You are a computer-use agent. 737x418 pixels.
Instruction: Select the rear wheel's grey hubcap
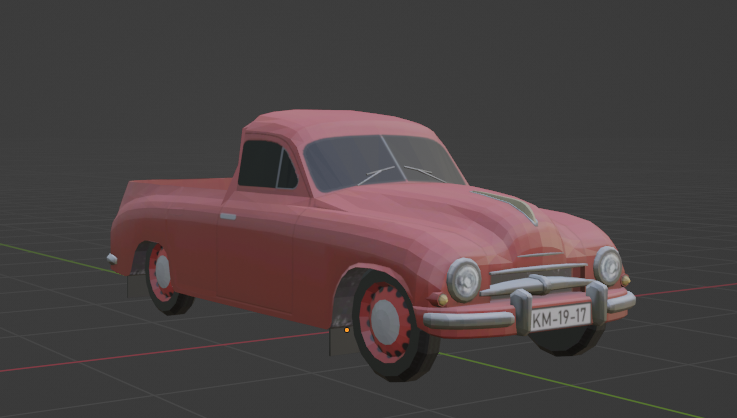point(163,272)
